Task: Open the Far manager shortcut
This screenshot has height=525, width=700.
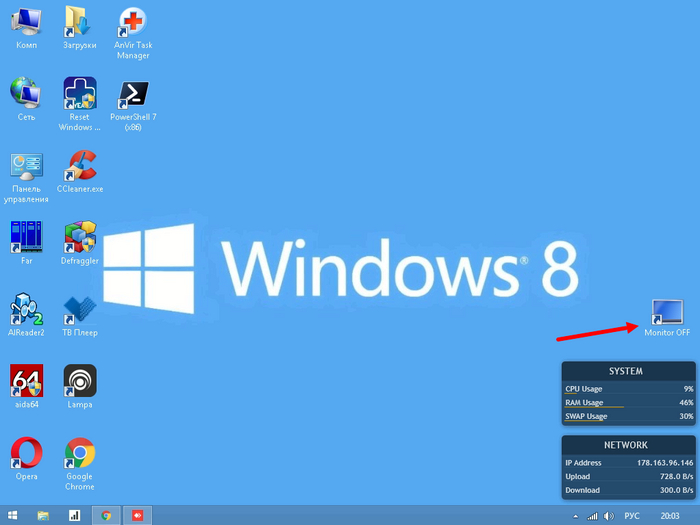Action: click(x=26, y=238)
